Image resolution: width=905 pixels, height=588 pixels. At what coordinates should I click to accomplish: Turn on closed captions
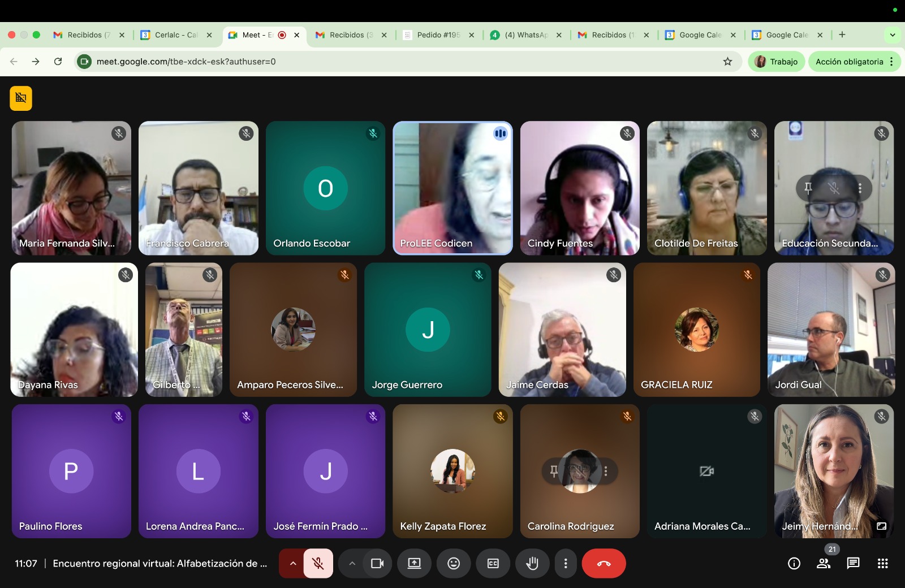493,563
